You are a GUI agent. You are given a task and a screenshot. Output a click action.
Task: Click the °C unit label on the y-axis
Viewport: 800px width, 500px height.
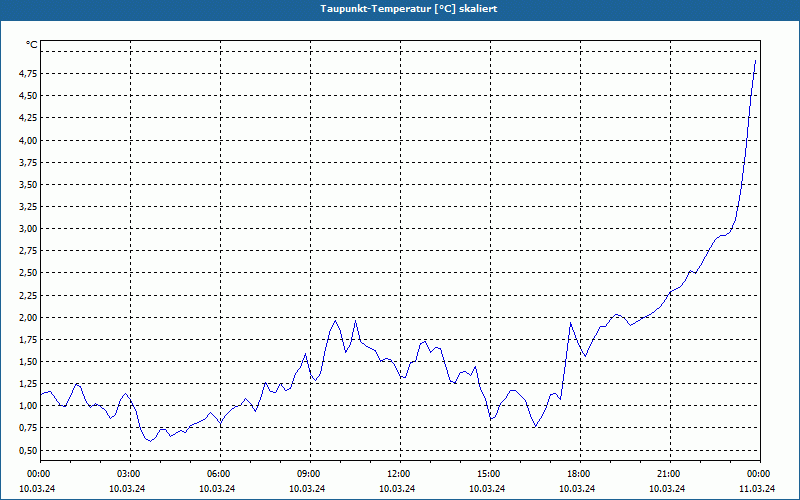(x=32, y=45)
